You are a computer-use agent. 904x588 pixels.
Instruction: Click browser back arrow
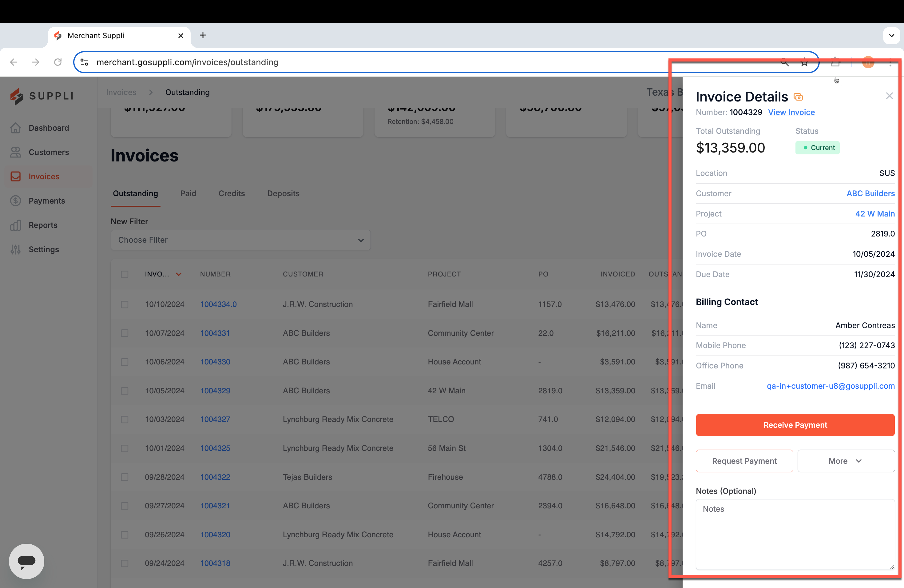(14, 62)
